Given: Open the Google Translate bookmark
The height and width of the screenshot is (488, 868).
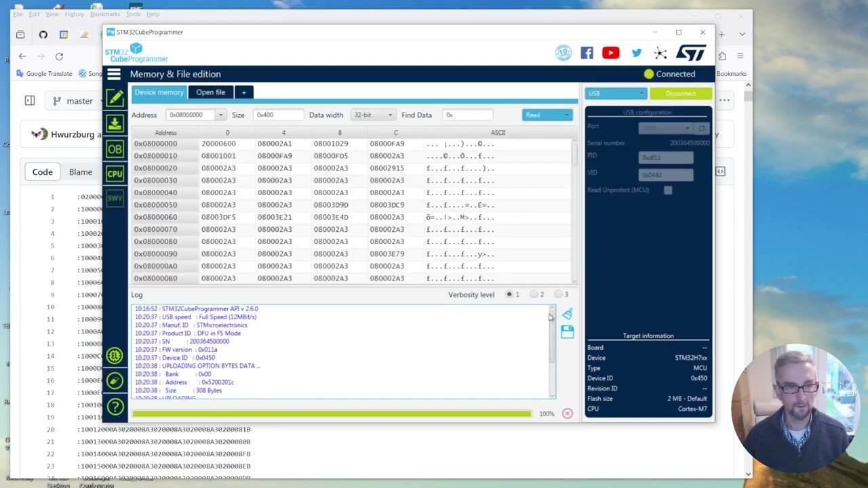Looking at the screenshot, I should (44, 74).
